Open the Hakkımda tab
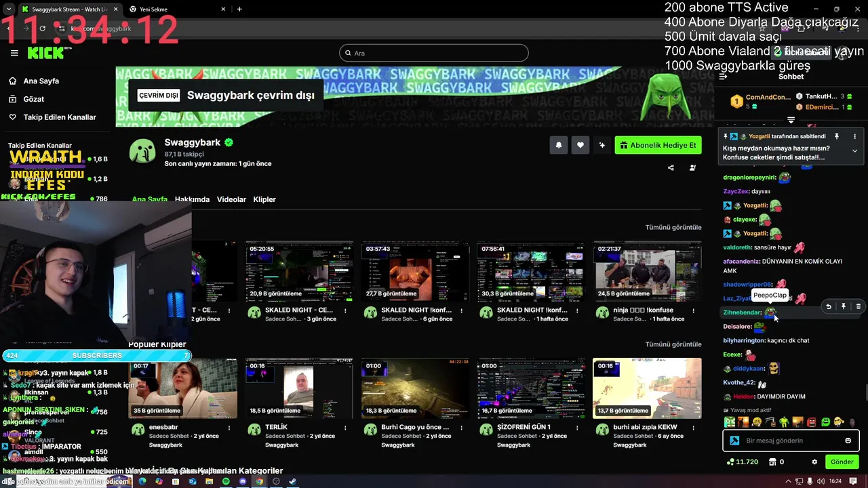 pos(192,199)
